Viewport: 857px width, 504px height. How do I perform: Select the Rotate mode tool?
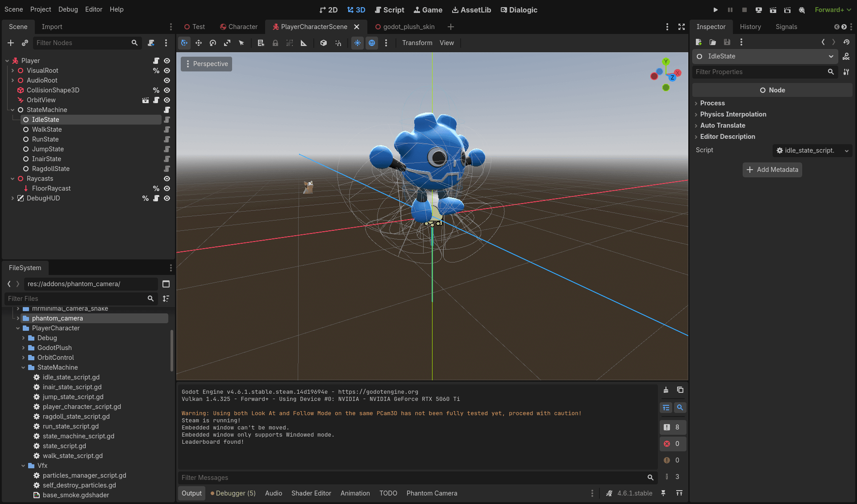point(213,43)
